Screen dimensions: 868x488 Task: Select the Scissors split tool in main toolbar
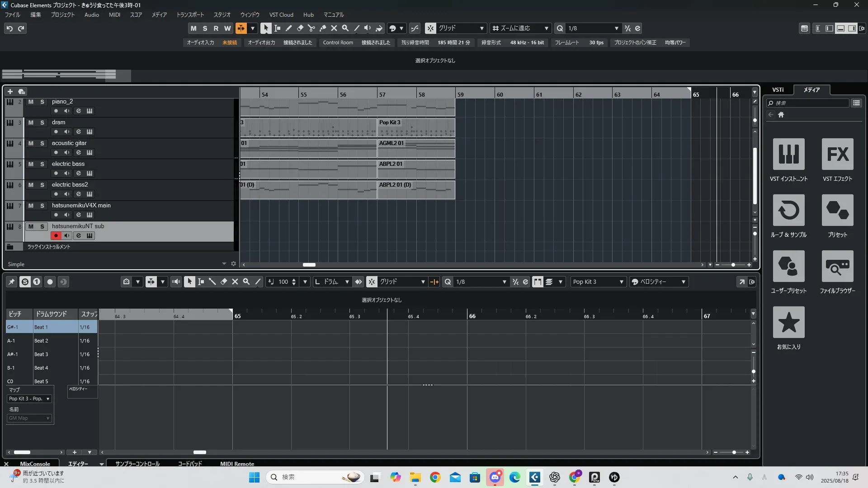311,28
